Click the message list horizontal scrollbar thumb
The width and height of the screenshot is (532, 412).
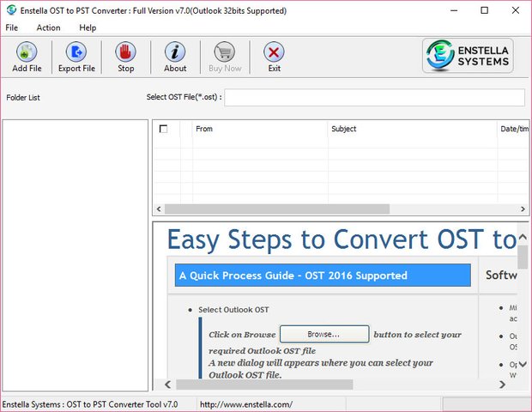tap(277, 209)
